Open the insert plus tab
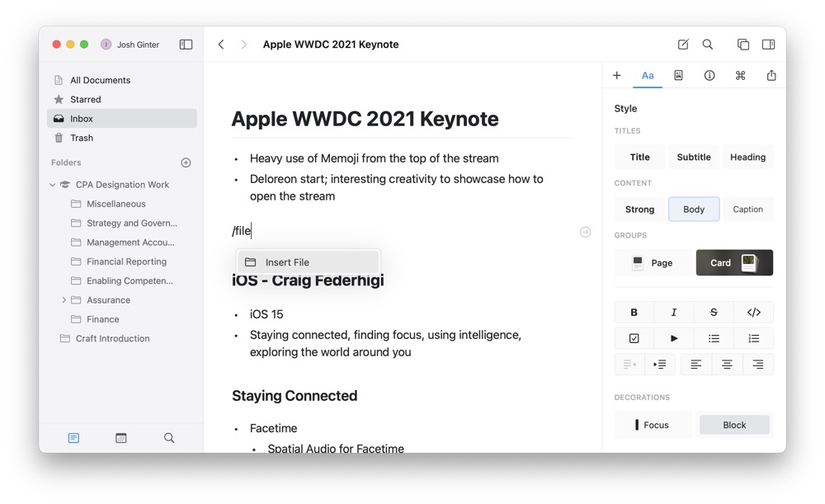 pos(616,76)
